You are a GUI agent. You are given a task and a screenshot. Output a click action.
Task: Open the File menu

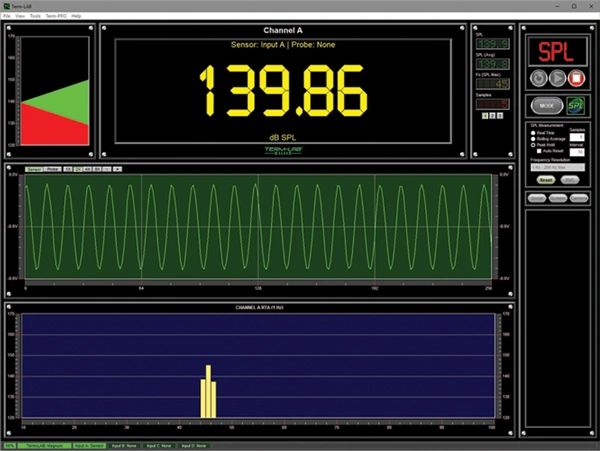tap(7, 17)
